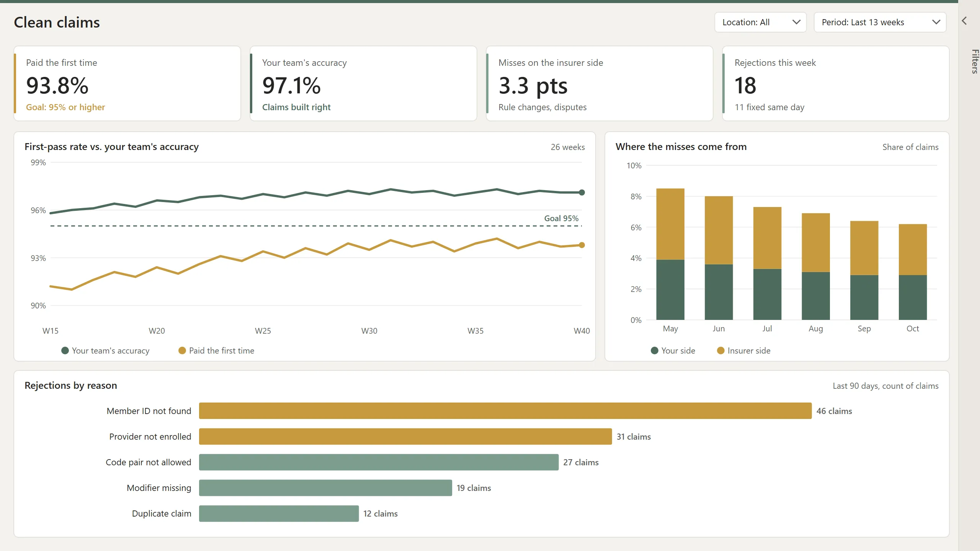Click the 'Share of claims' subtitle
This screenshot has height=551, width=980.
910,147
